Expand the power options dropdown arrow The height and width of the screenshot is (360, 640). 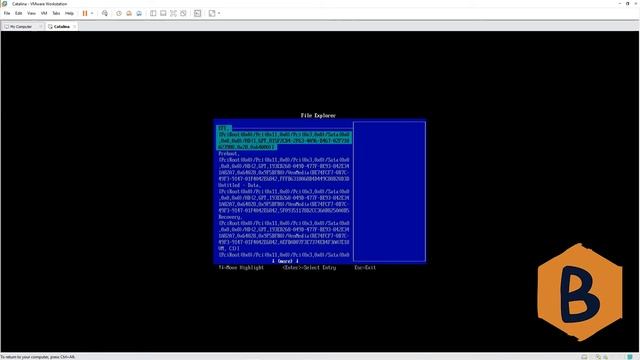coord(92,13)
